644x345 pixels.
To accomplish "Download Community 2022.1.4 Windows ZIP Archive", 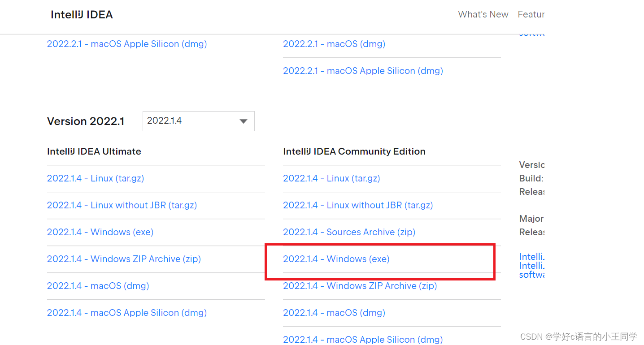I will (360, 286).
